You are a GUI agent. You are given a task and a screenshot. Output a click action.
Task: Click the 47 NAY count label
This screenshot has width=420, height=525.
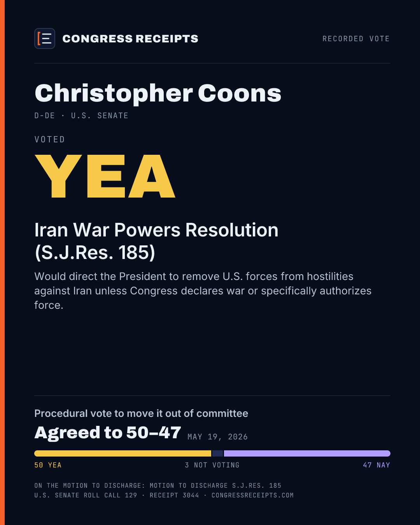point(376,465)
